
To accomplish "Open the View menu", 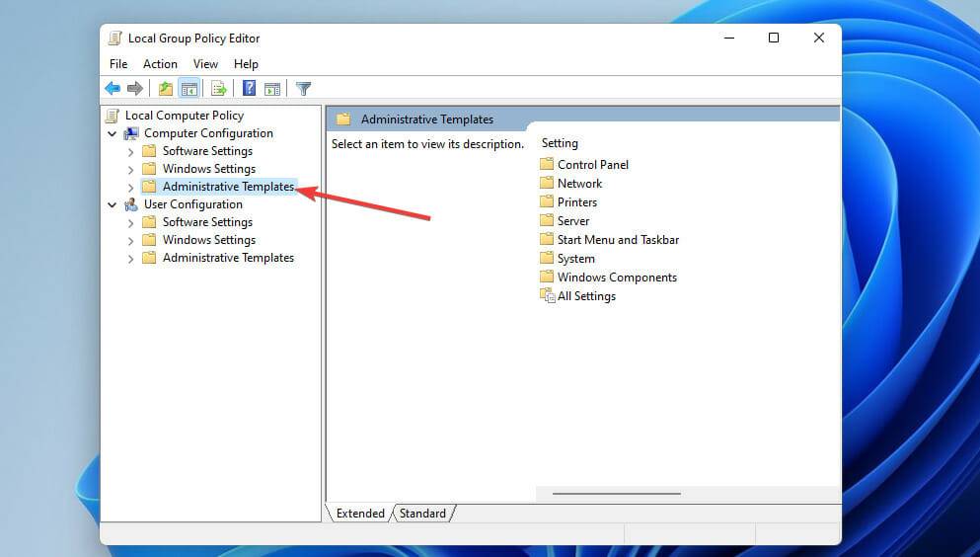I will click(205, 64).
